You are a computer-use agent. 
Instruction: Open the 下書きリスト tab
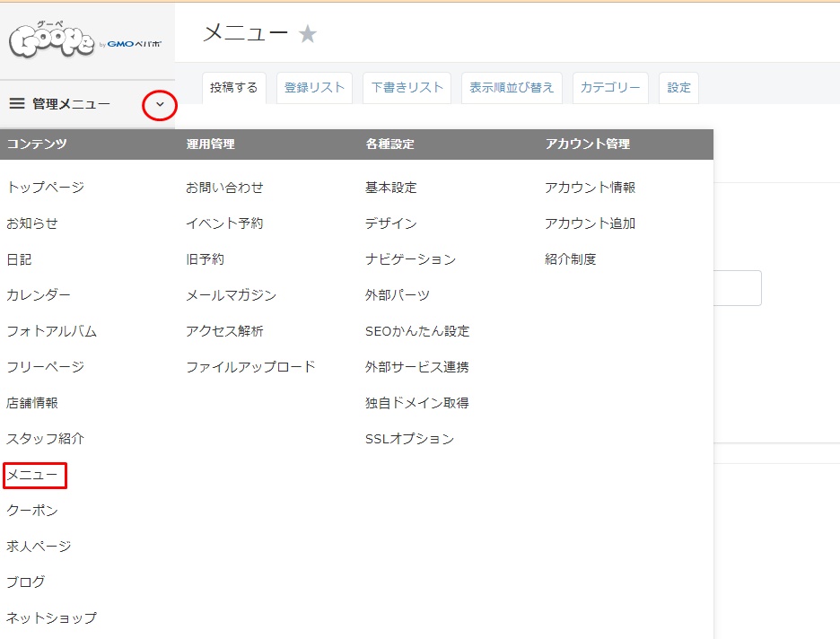pos(407,87)
